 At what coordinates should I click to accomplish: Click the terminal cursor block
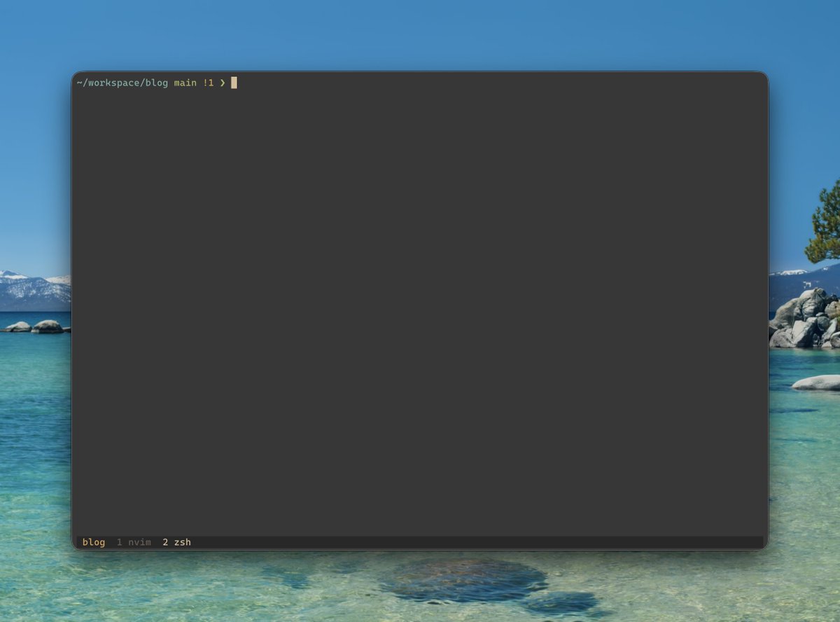234,83
